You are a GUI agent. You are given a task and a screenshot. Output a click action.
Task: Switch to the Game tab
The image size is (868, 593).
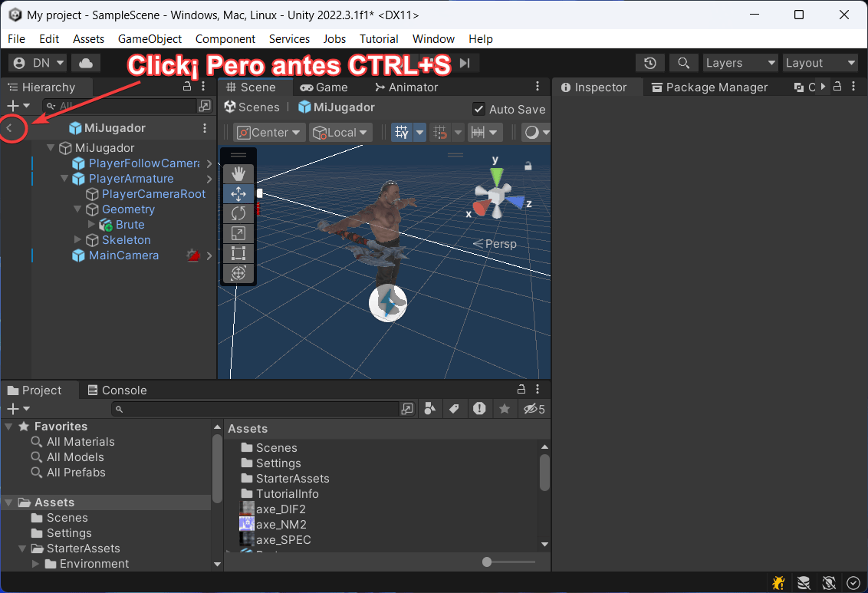pos(324,87)
